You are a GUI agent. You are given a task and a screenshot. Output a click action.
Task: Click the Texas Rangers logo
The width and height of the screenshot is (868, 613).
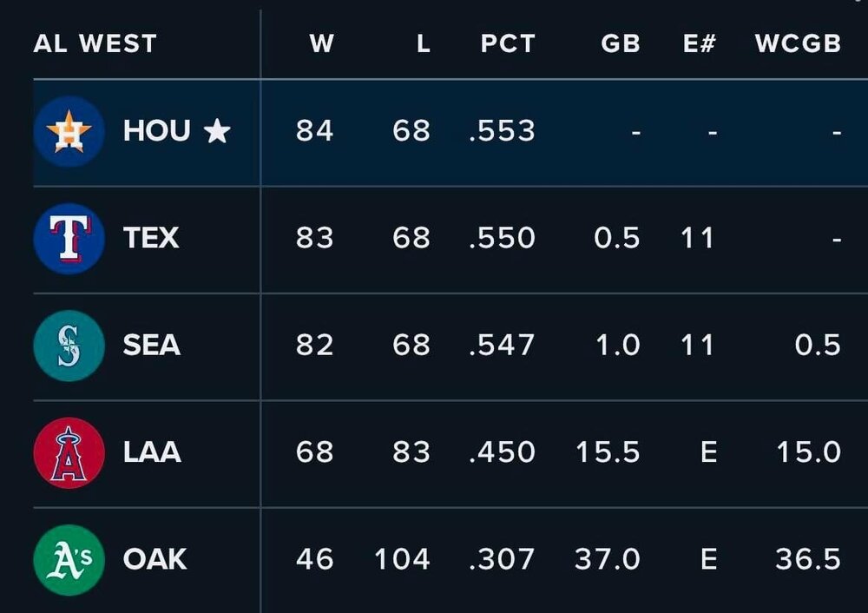tap(69, 239)
